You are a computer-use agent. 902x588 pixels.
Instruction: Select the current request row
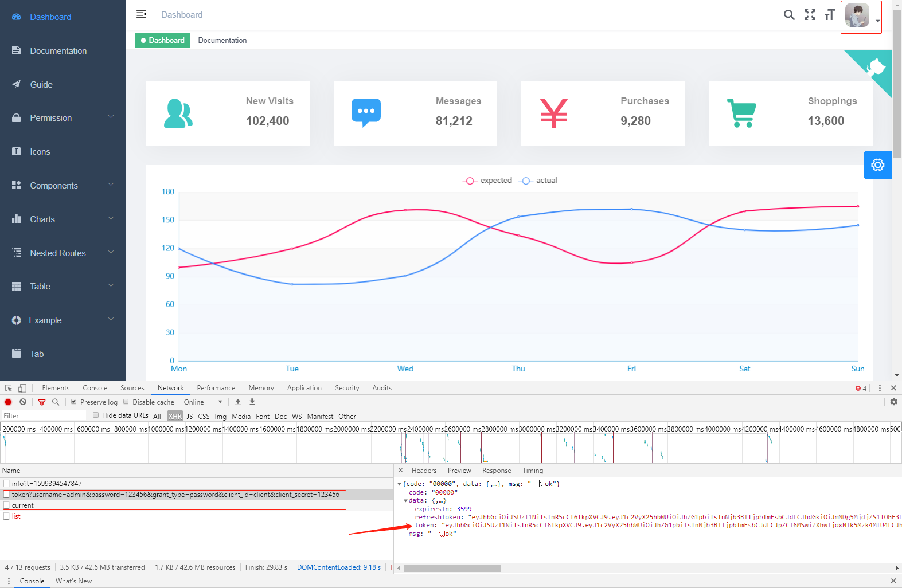[197, 505]
